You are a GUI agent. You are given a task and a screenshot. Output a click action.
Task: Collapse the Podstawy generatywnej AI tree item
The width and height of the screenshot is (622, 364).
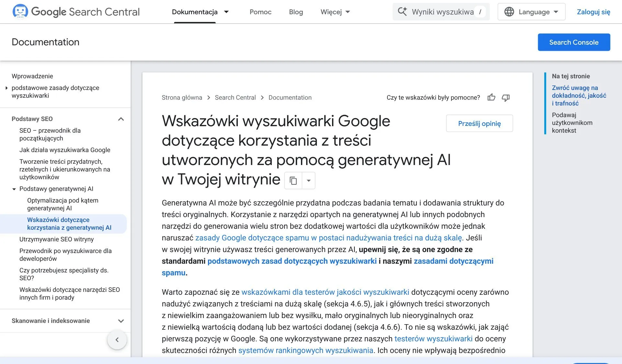(x=14, y=189)
